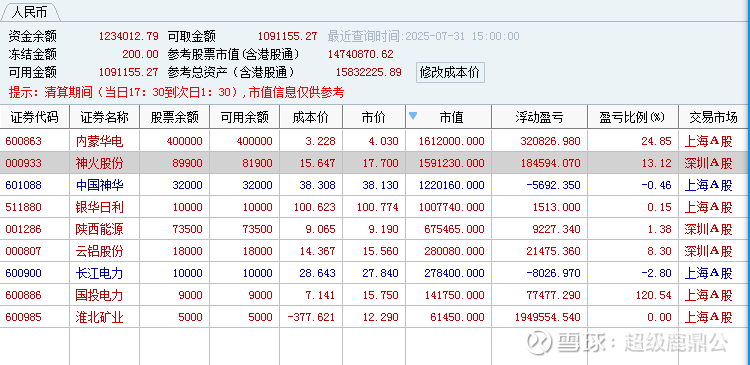Select the 内蒙华电 stock row
The height and width of the screenshot is (365, 750).
tap(374, 141)
